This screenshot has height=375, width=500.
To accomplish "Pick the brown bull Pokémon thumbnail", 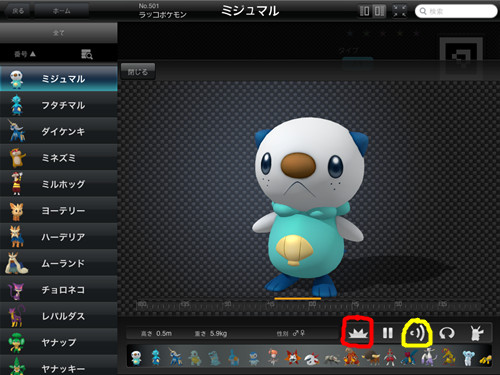I will 371,358.
